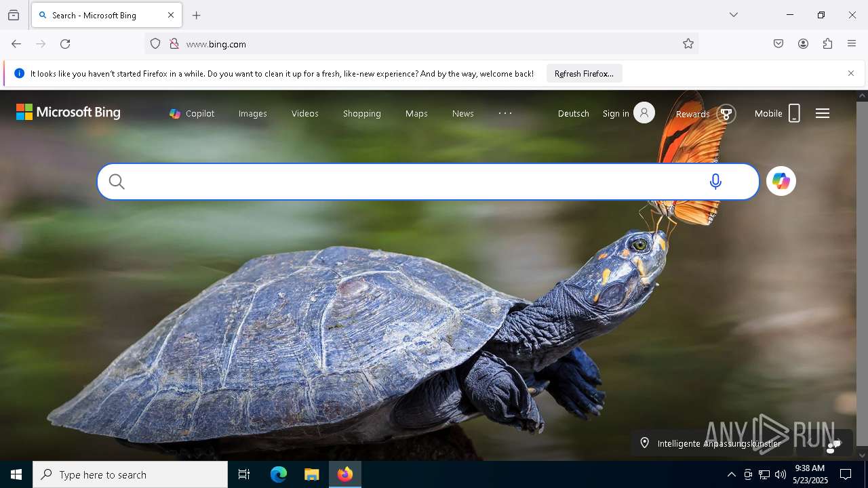The width and height of the screenshot is (868, 488).
Task: Open Windows notification center
Action: click(846, 474)
